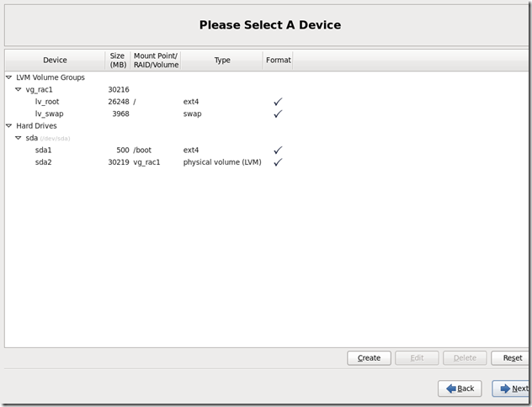Click the 30216 size of vg_rac1
532x407 pixels.
point(119,90)
